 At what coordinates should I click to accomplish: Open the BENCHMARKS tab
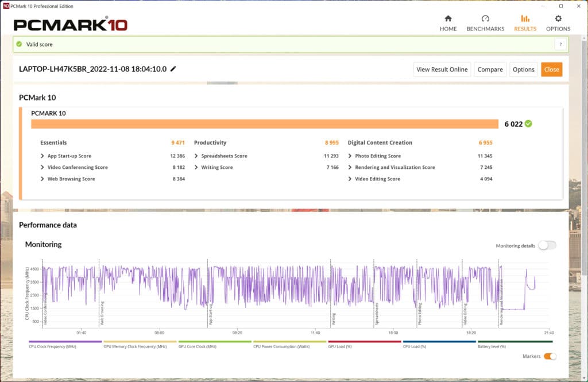(x=485, y=24)
